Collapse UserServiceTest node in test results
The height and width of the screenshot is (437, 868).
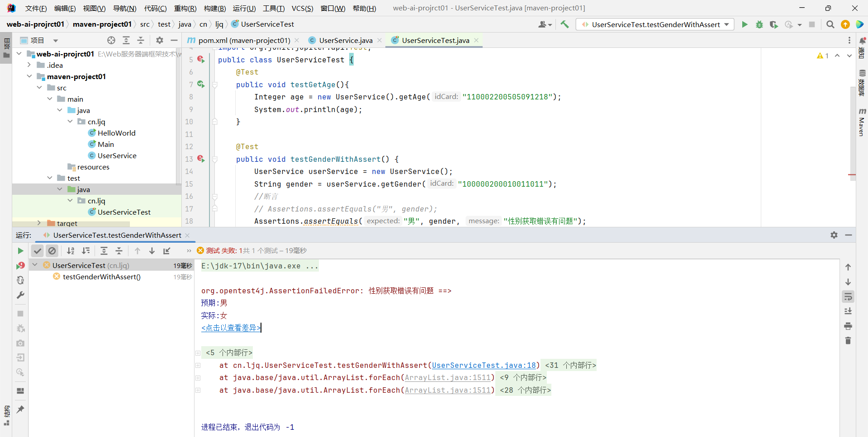(35, 265)
